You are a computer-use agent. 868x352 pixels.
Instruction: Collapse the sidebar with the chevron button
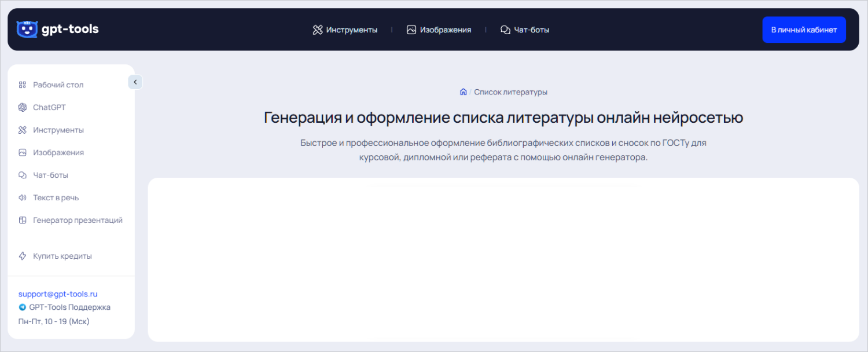click(135, 82)
